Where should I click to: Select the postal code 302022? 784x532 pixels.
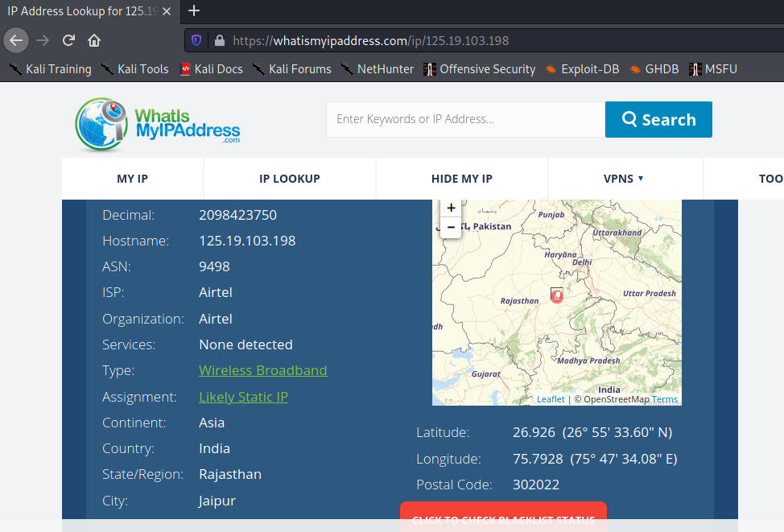(x=536, y=485)
